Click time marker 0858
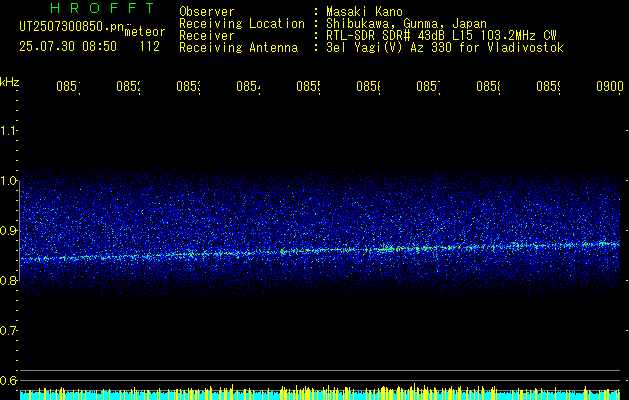 click(488, 86)
